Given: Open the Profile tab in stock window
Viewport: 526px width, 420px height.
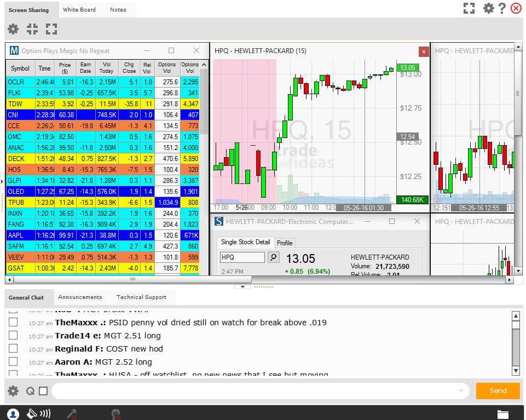Looking at the screenshot, I should [285, 243].
